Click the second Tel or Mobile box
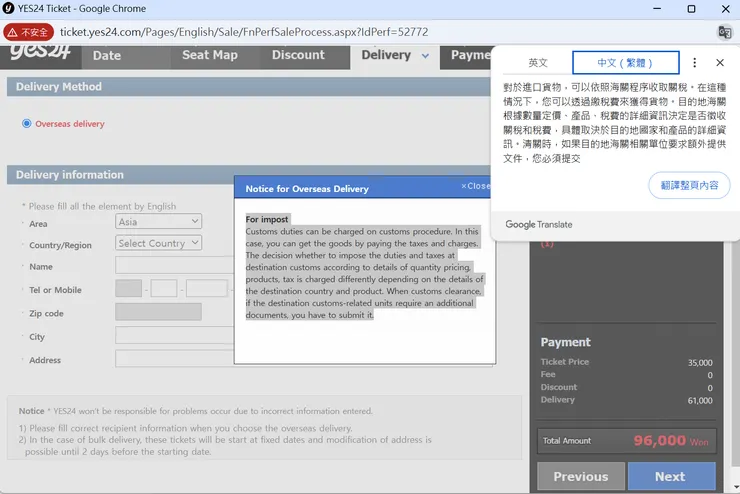This screenshot has width=740, height=494. click(164, 288)
